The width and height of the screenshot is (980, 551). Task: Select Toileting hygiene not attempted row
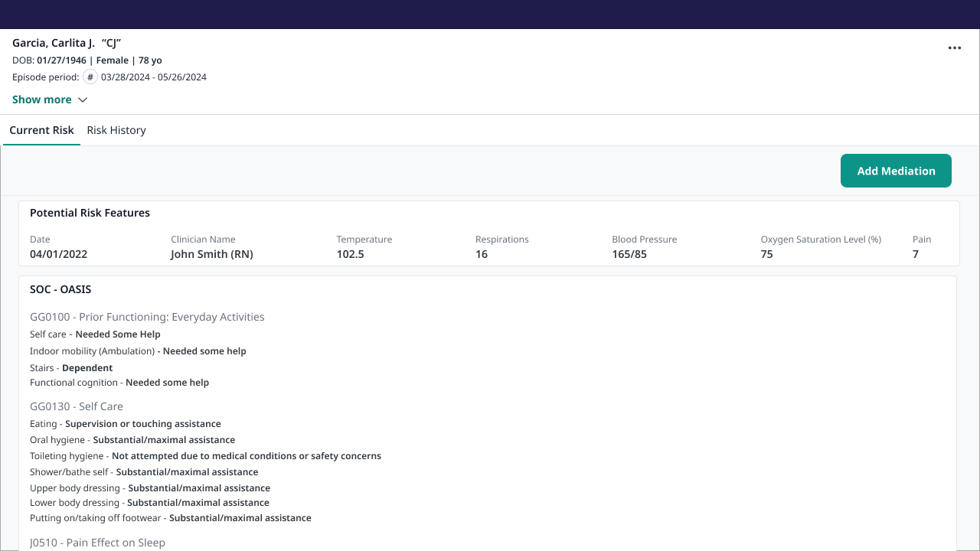[x=205, y=456]
